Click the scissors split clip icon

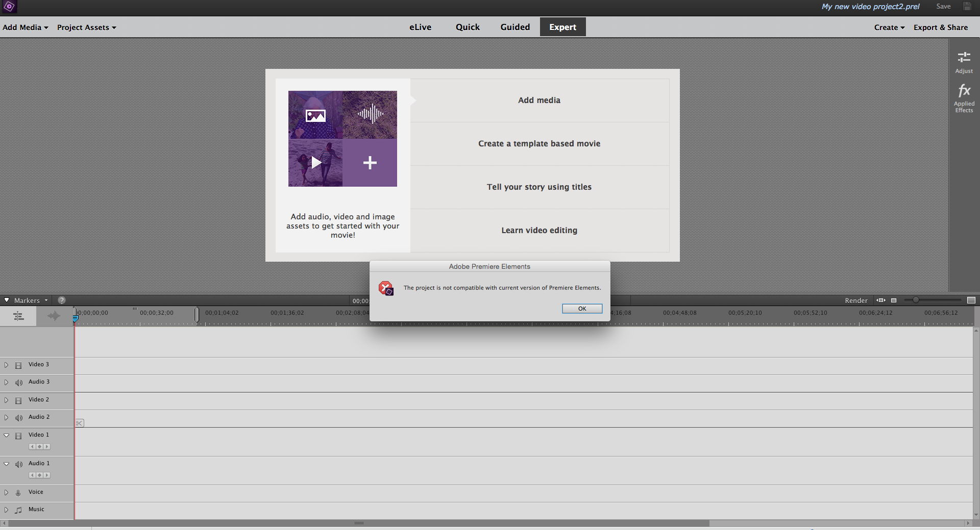tap(80, 423)
